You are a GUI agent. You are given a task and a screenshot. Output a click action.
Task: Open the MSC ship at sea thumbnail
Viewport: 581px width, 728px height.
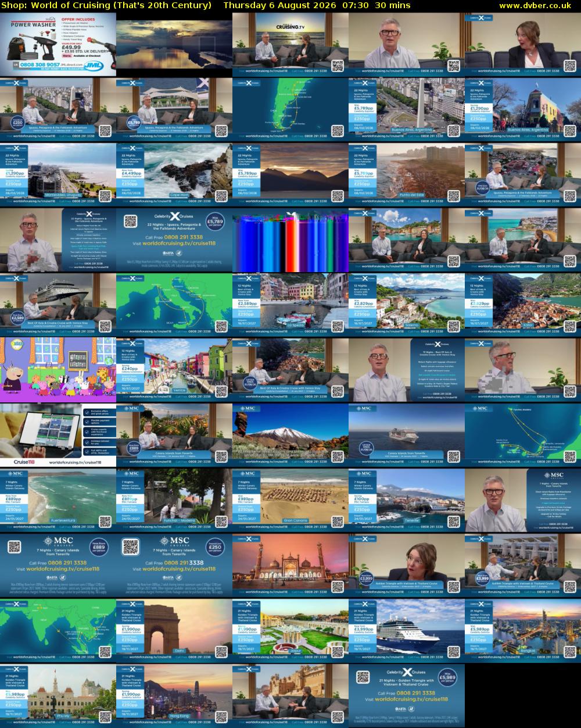pos(407,436)
